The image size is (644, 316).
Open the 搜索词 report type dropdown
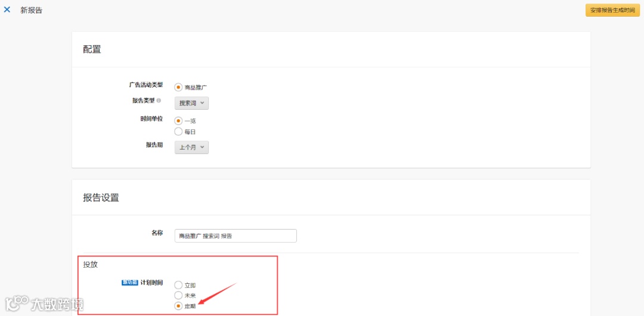tap(191, 103)
